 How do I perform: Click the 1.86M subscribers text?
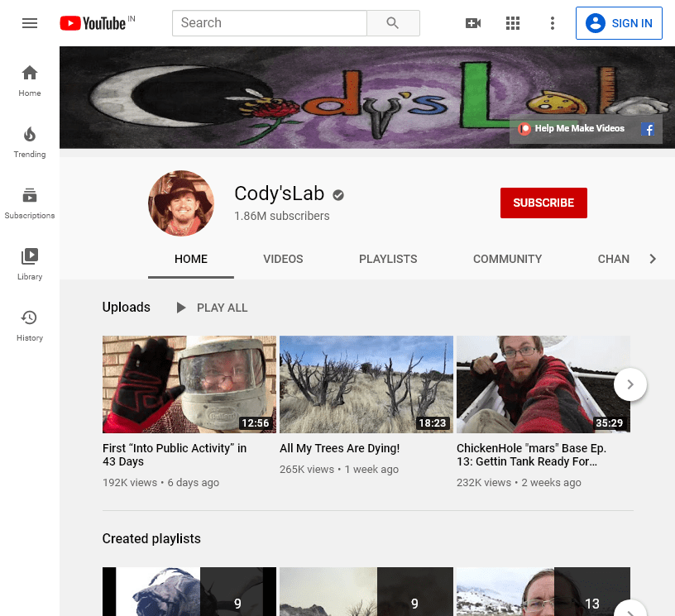point(282,216)
